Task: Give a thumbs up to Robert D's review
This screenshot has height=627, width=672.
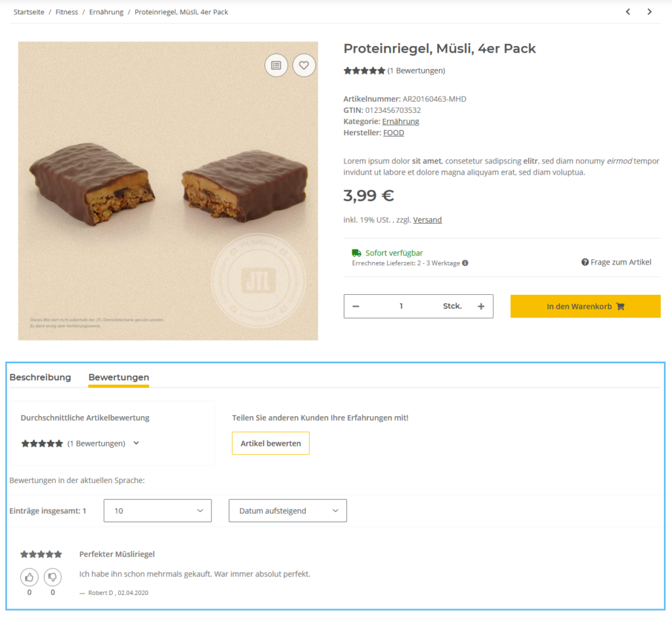Action: (x=29, y=576)
